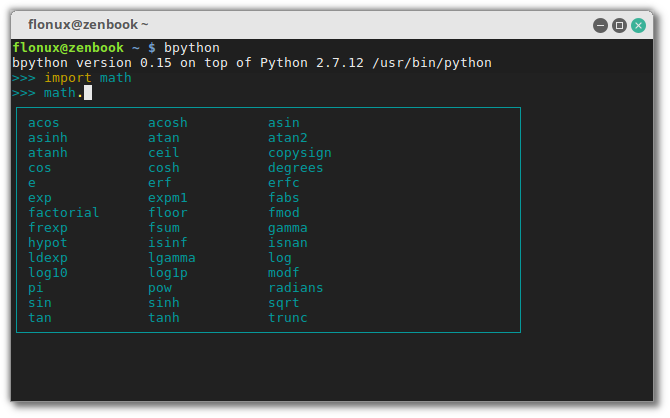Select the 'log10' entry
The image size is (670, 418).
[x=48, y=273]
